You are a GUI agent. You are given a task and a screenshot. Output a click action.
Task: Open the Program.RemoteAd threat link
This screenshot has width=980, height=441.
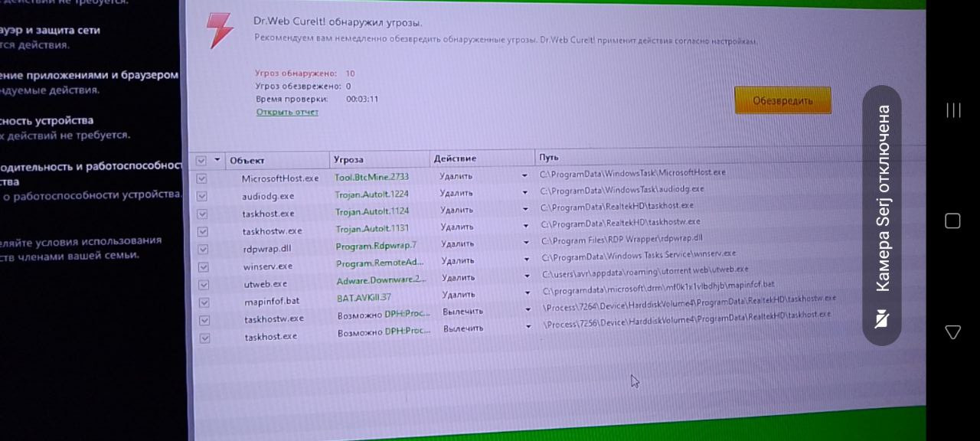[380, 263]
